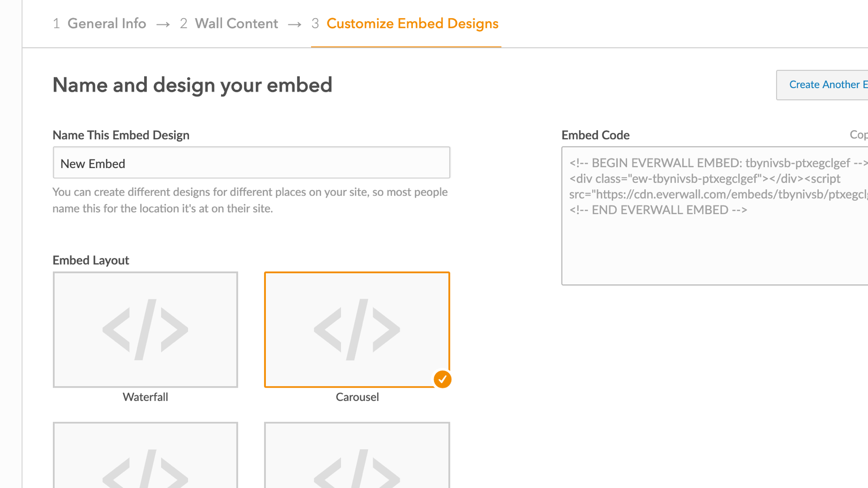The image size is (868, 488).
Task: Click the Carousel label text
Action: 357,397
